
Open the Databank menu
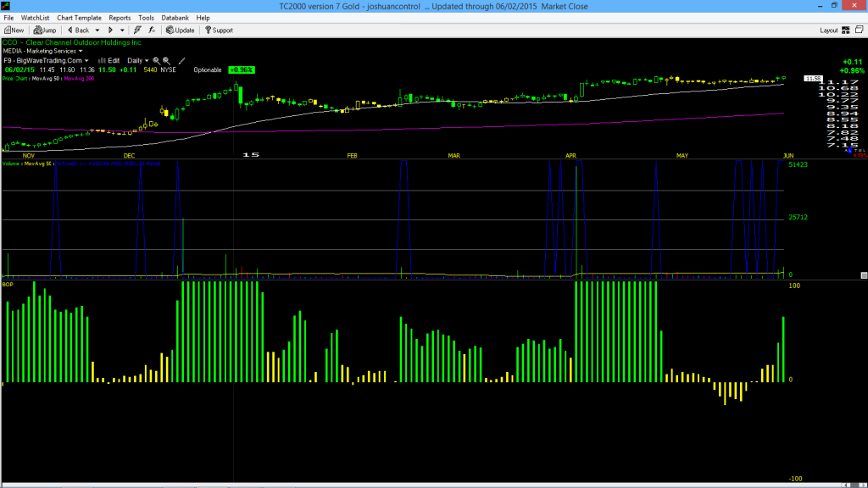tap(175, 18)
